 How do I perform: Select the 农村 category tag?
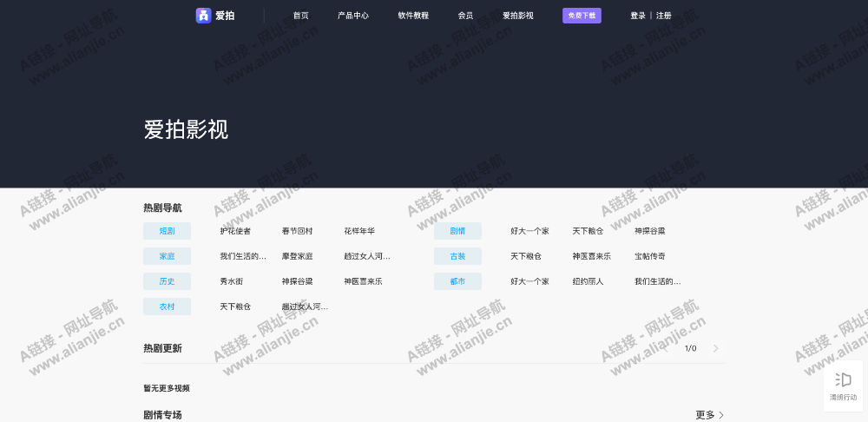coord(168,307)
